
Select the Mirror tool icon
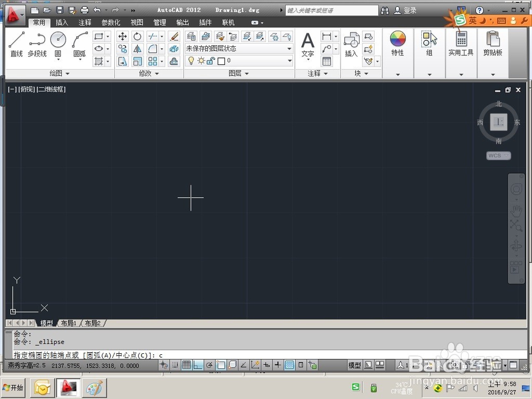point(137,49)
